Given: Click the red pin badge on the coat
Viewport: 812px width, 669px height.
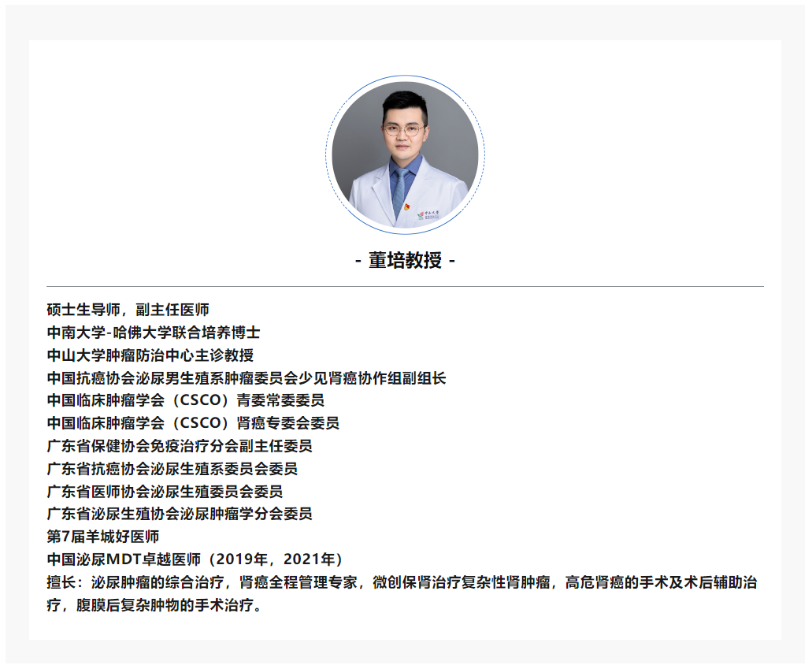Looking at the screenshot, I should 407,210.
